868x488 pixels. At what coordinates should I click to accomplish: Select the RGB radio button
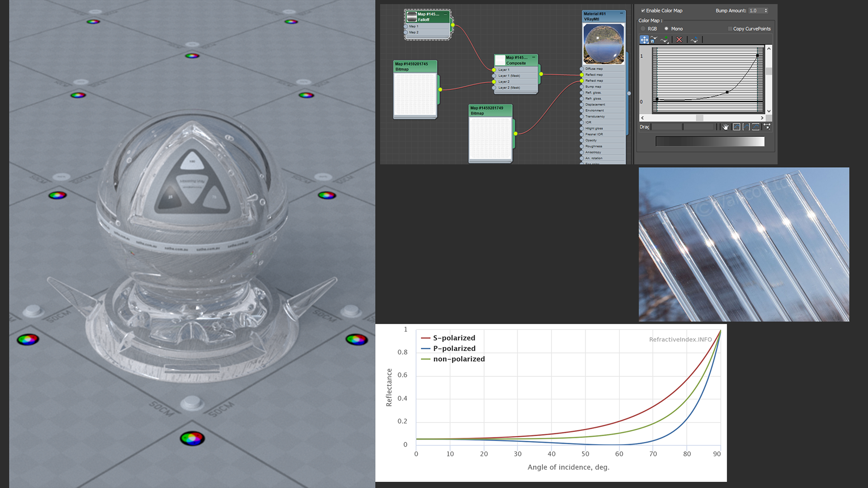point(643,28)
